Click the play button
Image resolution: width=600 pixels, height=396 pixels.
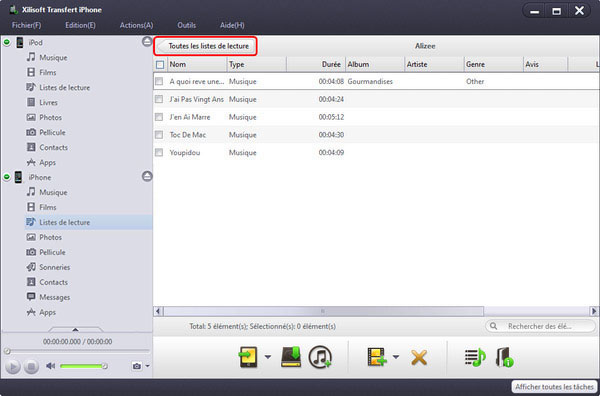pos(13,367)
